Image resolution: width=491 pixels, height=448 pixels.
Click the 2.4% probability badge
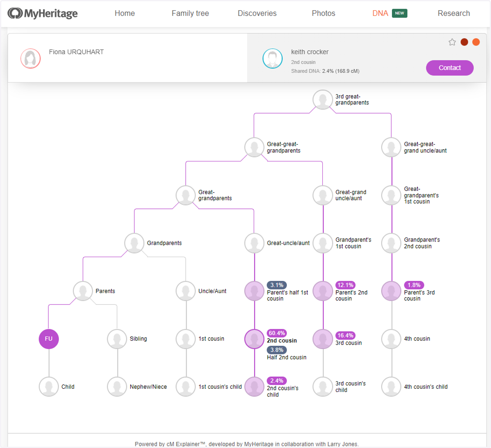(277, 381)
